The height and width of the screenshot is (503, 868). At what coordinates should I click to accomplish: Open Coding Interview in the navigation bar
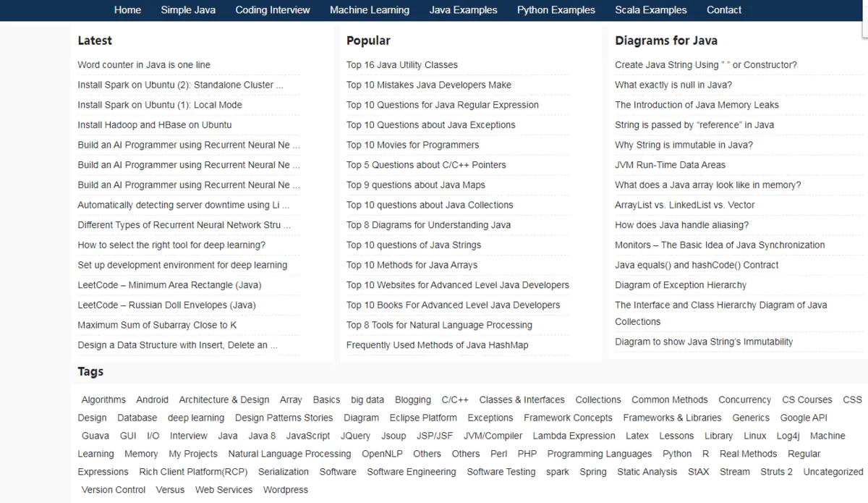(x=273, y=10)
